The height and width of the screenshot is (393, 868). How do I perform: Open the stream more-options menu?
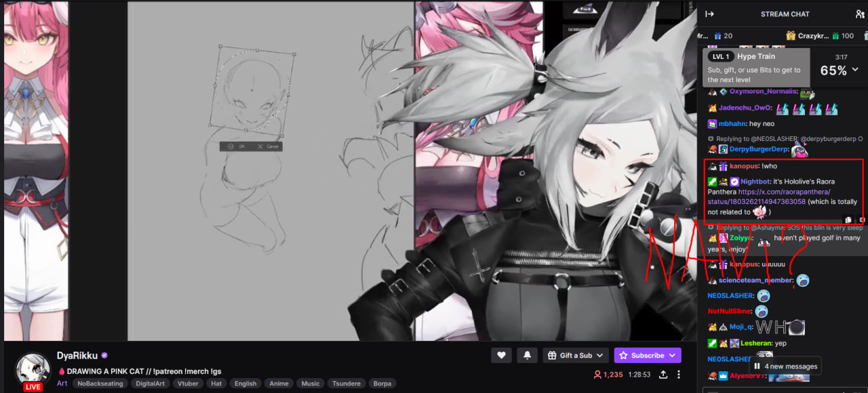tap(679, 374)
